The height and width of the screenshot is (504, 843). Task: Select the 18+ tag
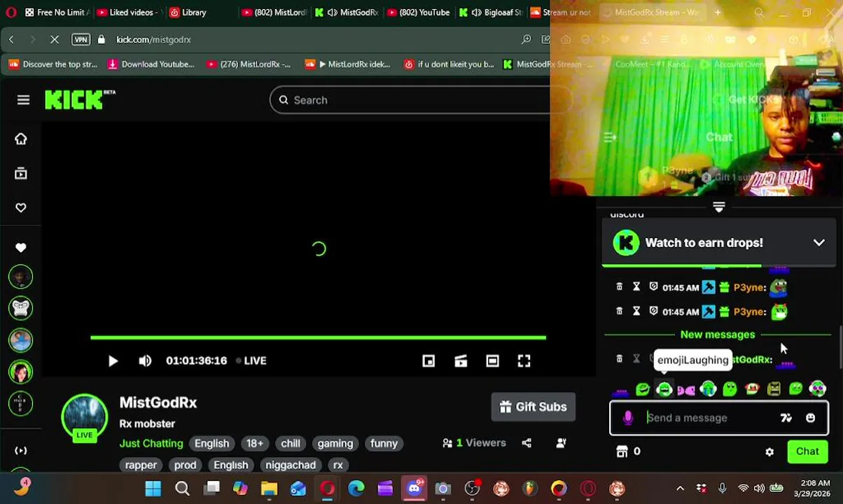coord(255,443)
